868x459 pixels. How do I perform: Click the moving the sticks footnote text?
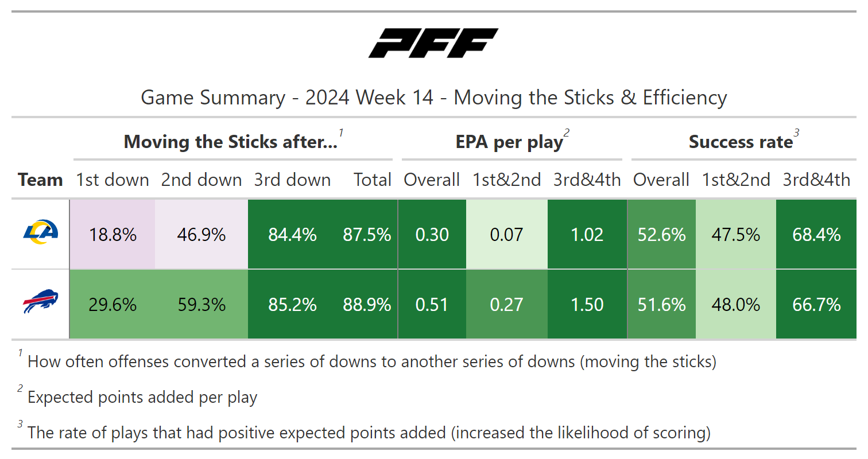click(371, 362)
